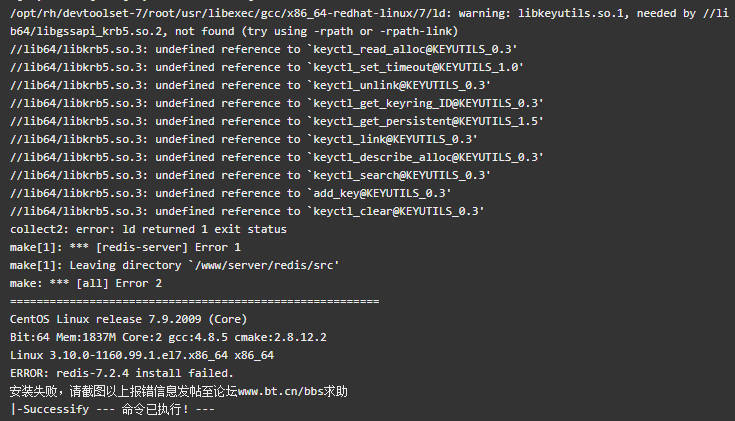Screen dimensions: 735x421
Task: Click the libgssapi_krb5.so.2 not found line
Action: 234,31
